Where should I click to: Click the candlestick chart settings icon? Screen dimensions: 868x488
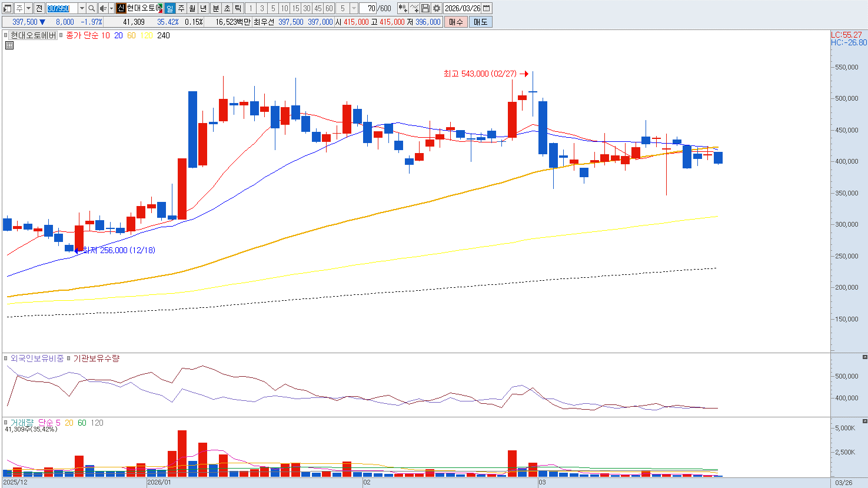point(403,8)
